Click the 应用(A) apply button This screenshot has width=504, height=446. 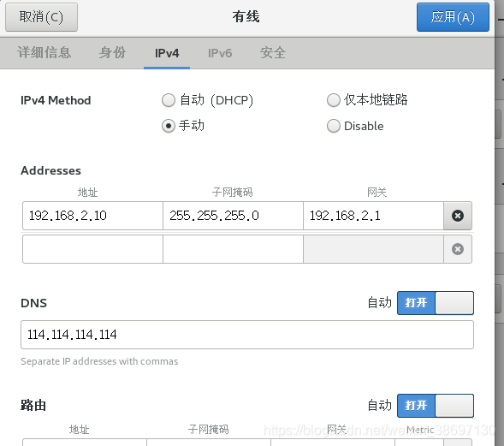453,17
